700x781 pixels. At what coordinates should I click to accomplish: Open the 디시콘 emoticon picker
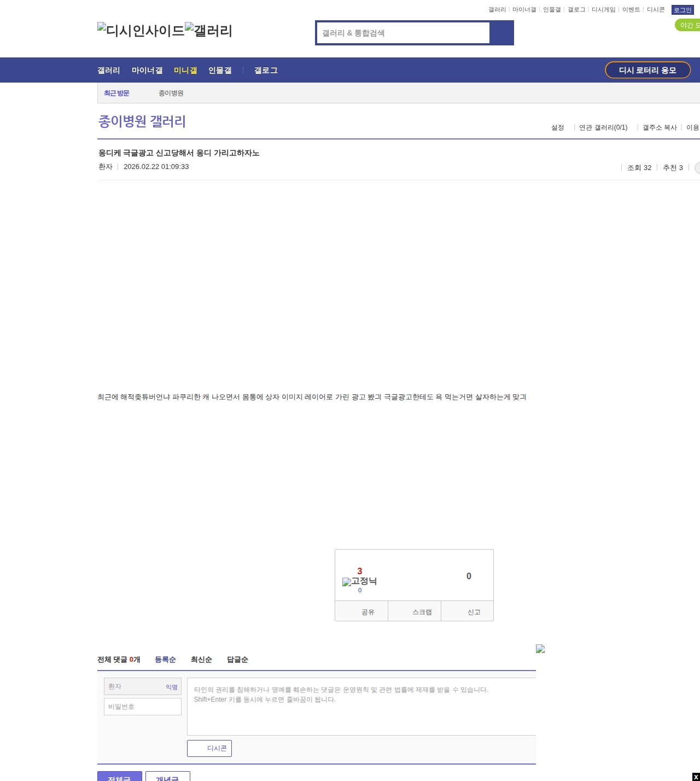pos(209,748)
